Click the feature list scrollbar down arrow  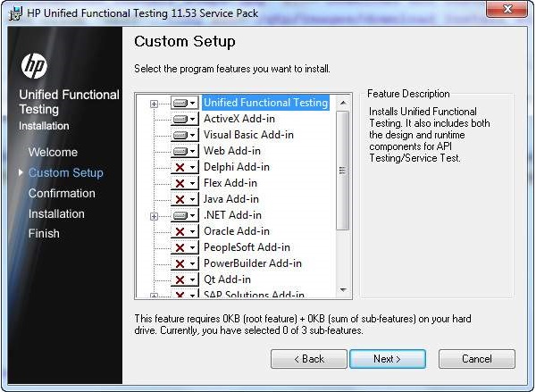(343, 290)
